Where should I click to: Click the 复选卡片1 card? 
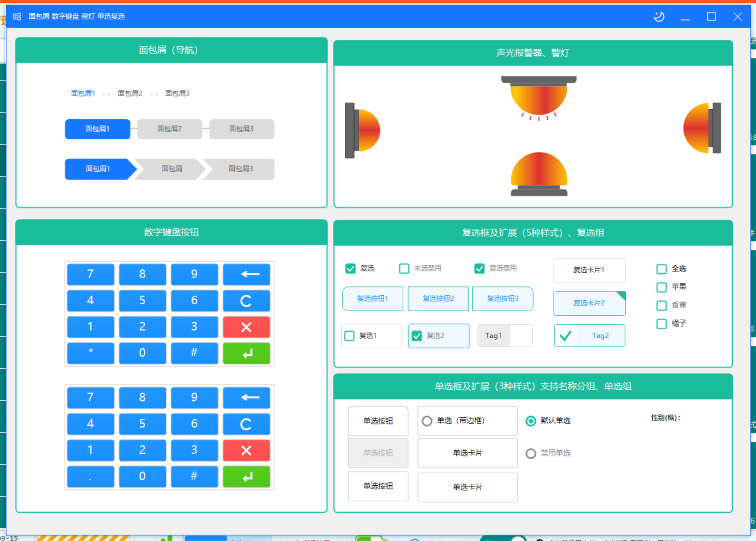(x=589, y=270)
